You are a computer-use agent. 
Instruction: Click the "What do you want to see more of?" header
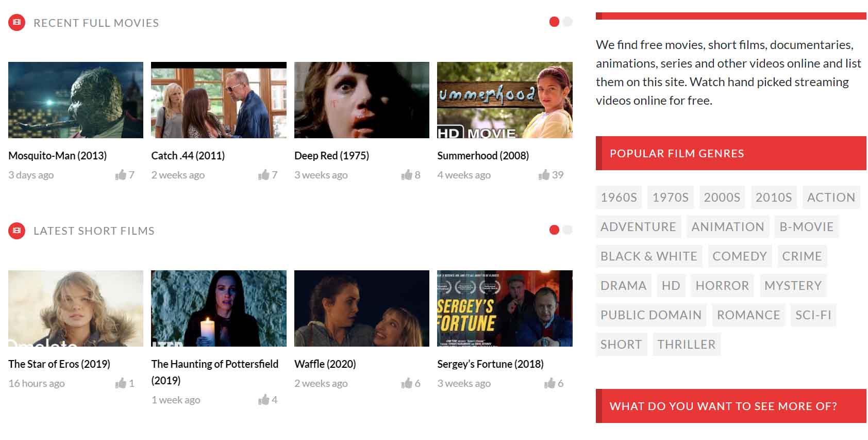731,406
